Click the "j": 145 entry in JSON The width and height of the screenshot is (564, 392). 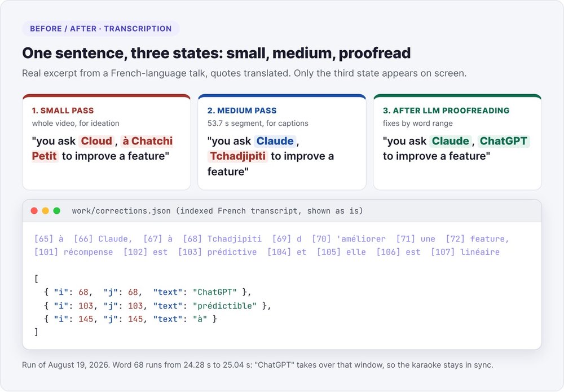click(124, 319)
